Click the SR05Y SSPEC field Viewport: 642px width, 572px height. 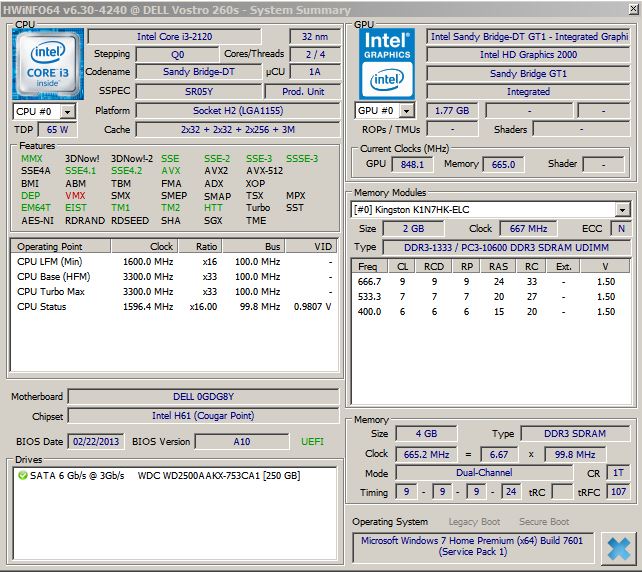(x=199, y=91)
